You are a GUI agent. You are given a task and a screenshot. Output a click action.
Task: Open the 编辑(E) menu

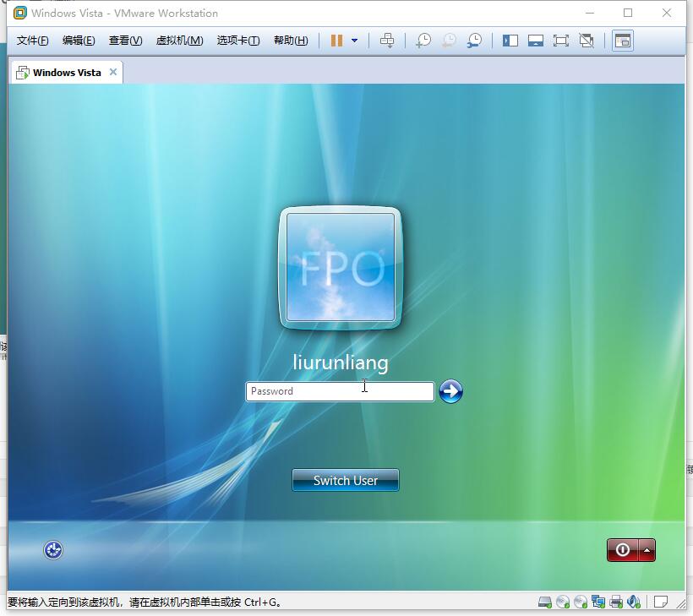click(x=79, y=41)
